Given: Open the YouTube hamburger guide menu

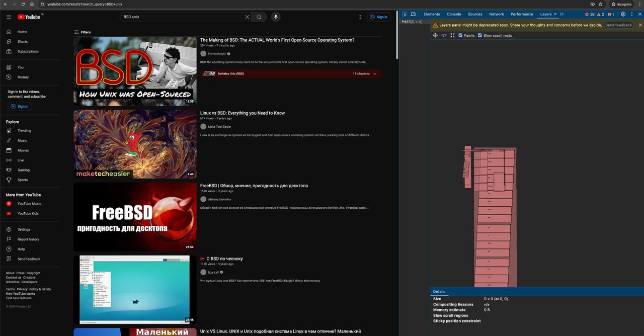Looking at the screenshot, I should pyautogui.click(x=9, y=17).
